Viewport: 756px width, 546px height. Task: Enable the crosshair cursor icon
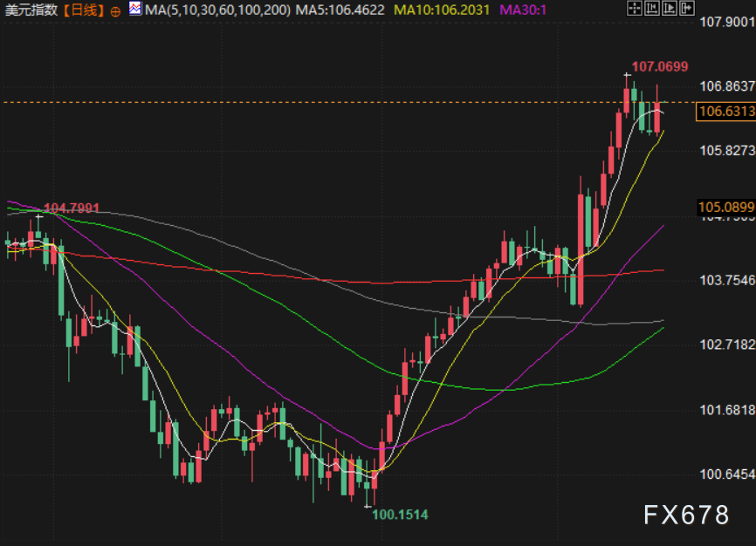[x=635, y=8]
